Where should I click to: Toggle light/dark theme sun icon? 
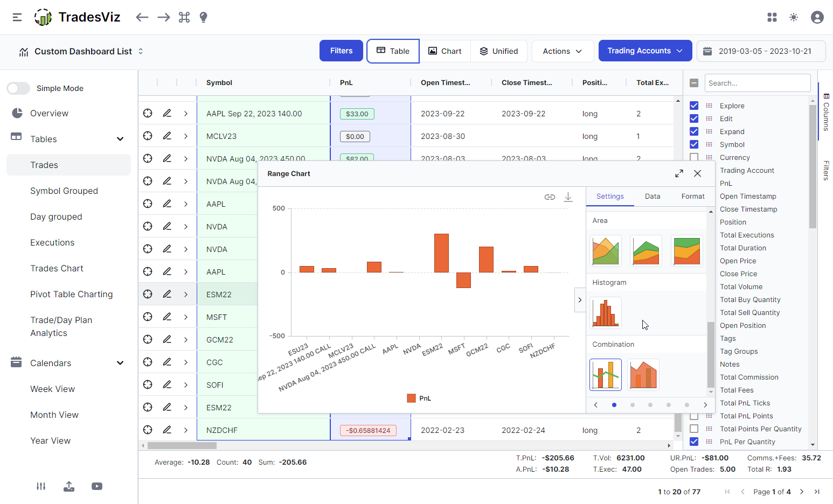794,17
